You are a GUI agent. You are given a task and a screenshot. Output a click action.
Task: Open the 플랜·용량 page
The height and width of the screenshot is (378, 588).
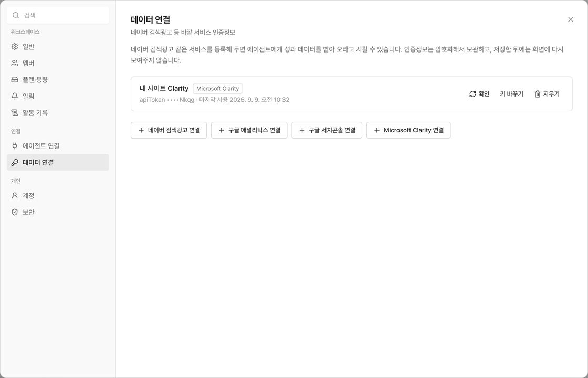(x=58, y=79)
